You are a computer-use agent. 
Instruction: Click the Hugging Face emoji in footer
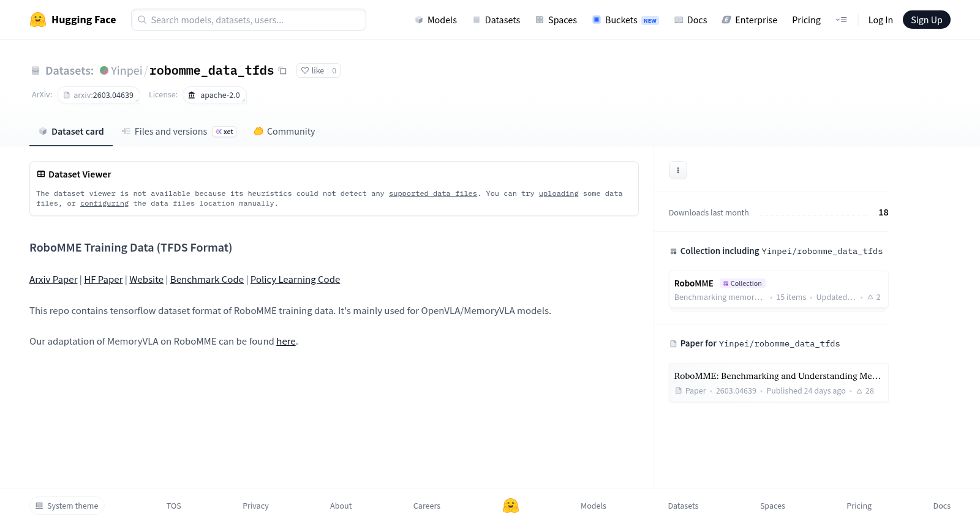click(x=511, y=506)
